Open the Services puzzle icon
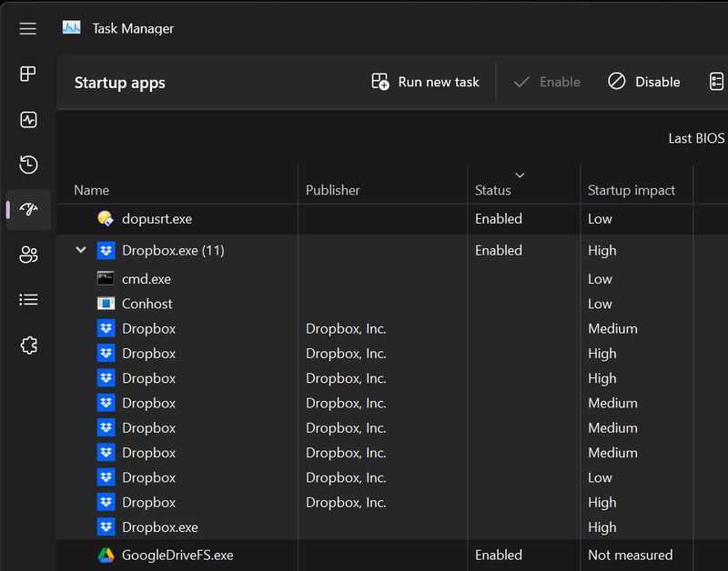 point(28,345)
